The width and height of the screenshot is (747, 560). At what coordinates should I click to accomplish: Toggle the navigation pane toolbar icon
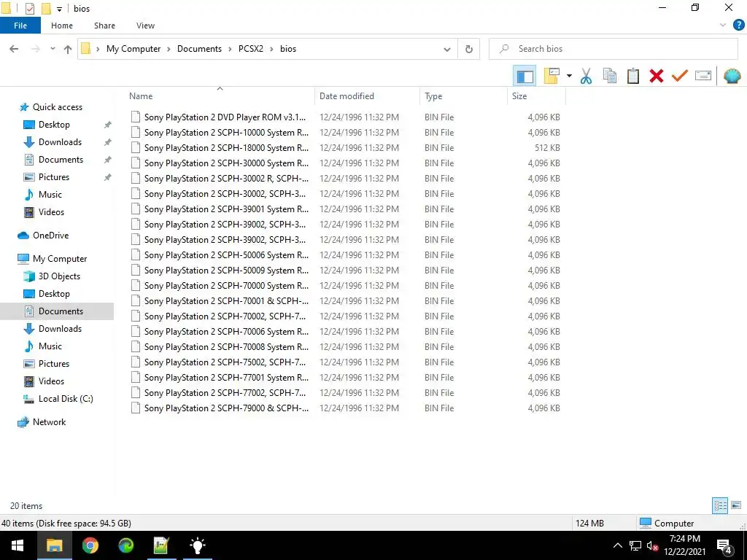click(x=525, y=76)
